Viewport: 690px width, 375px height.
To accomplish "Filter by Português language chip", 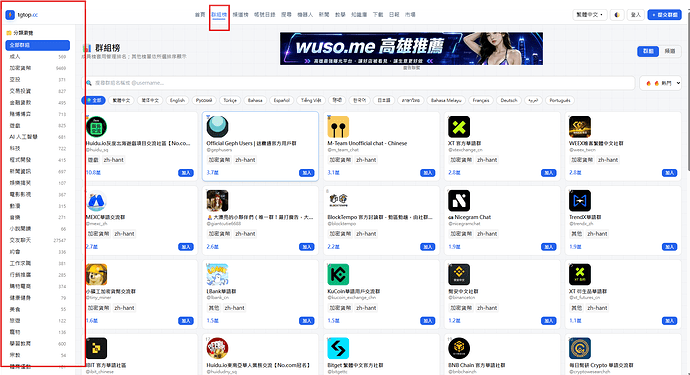I will click(x=560, y=100).
